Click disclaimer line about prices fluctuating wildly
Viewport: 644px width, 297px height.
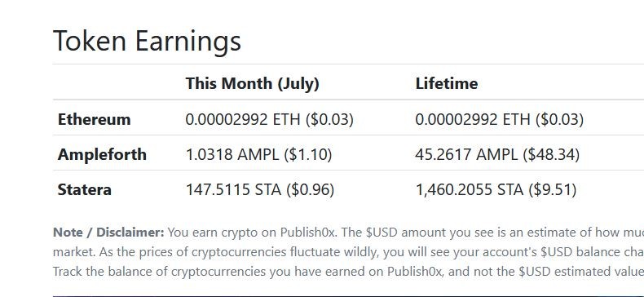(x=348, y=252)
